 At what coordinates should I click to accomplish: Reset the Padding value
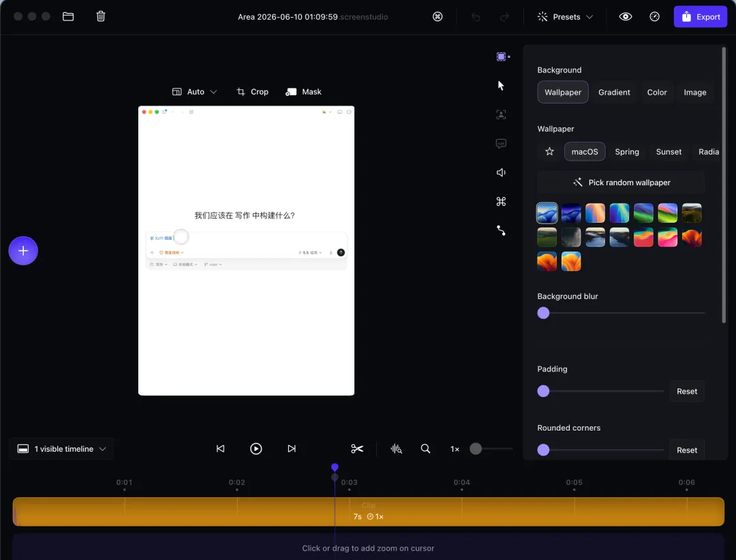pyautogui.click(x=686, y=391)
